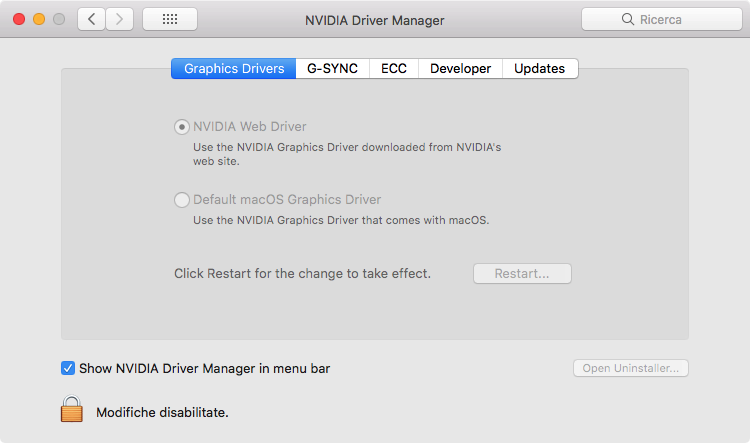
Task: Go back with the left arrow button
Action: click(91, 19)
